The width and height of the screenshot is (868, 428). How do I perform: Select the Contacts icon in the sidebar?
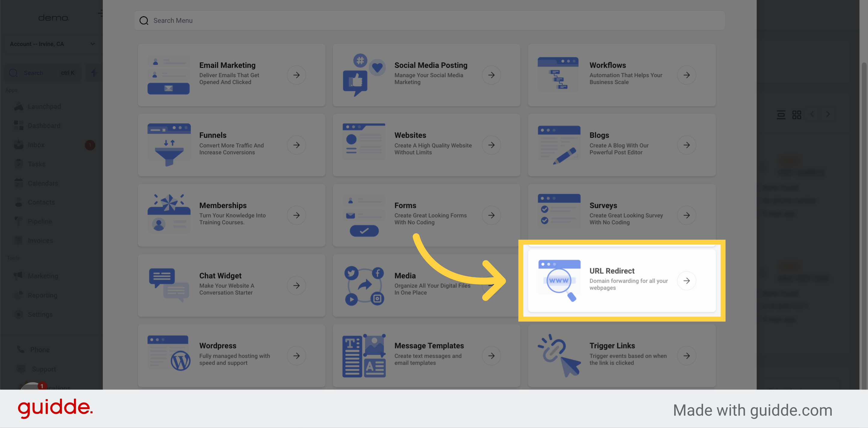[x=19, y=202]
